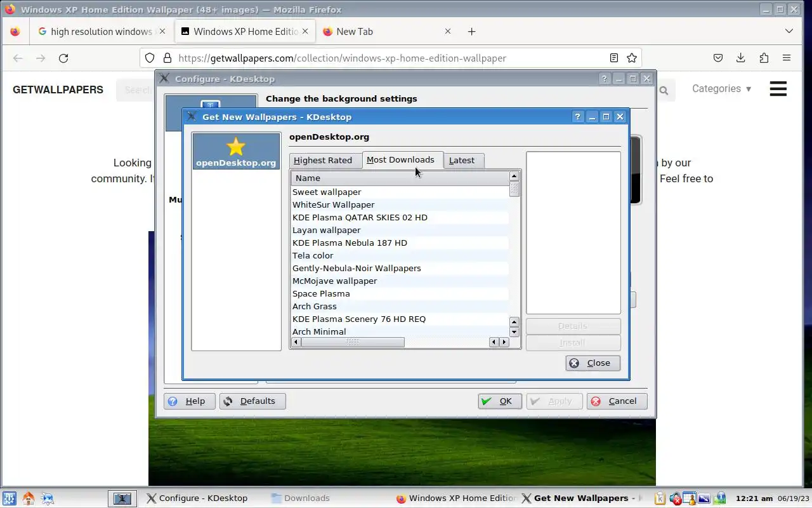The height and width of the screenshot is (508, 812).
Task: Select 'McMojave wallpaper' entry
Action: [400, 281]
